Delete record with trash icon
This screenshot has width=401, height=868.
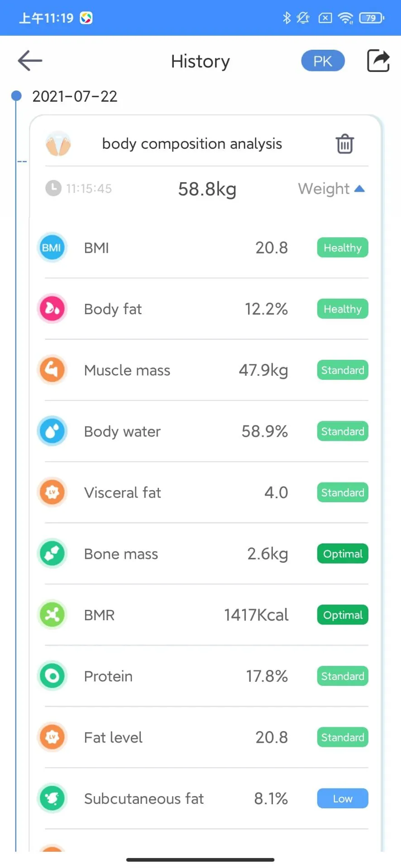(344, 144)
